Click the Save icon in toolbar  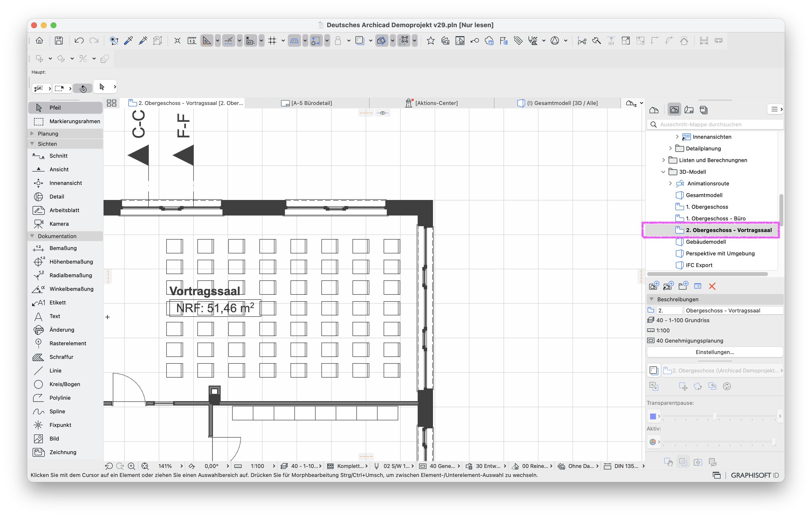point(59,41)
